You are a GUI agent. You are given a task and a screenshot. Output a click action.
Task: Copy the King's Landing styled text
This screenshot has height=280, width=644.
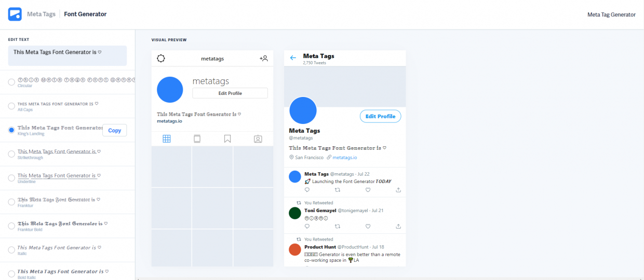115,131
